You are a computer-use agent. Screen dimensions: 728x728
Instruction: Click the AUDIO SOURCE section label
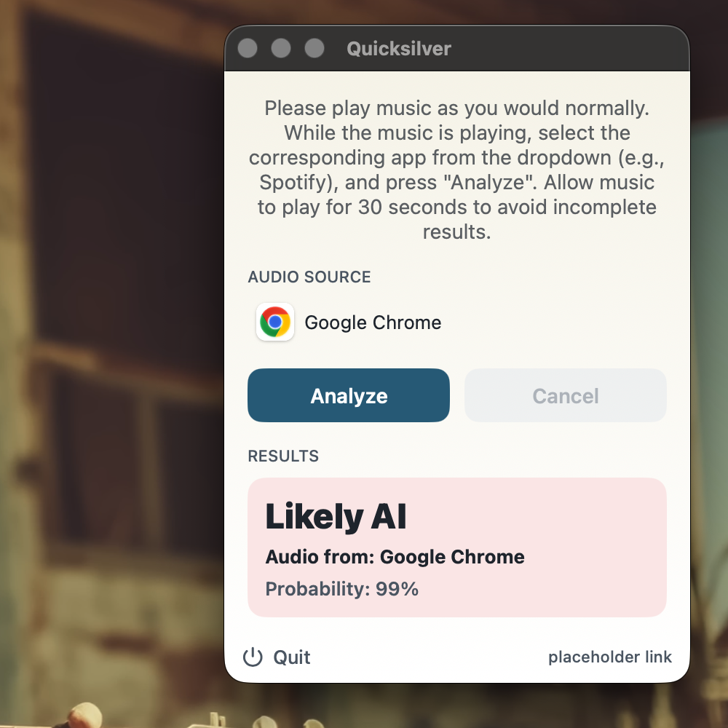point(309,277)
